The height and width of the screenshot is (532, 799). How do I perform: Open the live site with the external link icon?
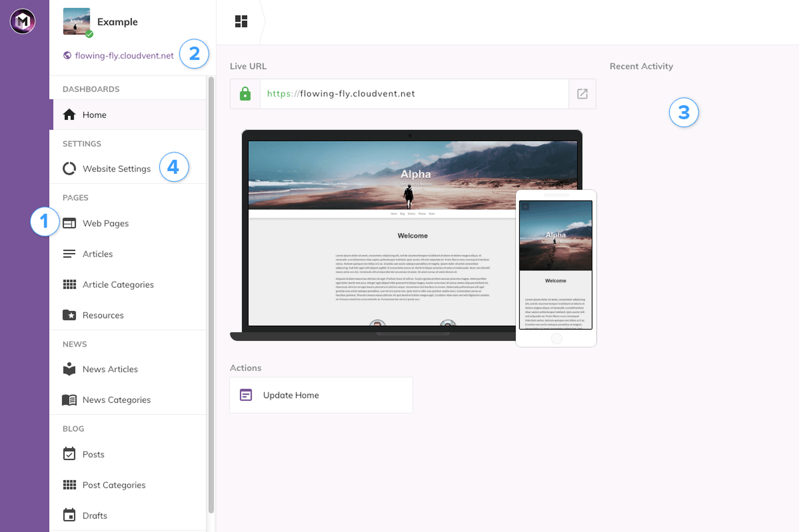pos(582,94)
